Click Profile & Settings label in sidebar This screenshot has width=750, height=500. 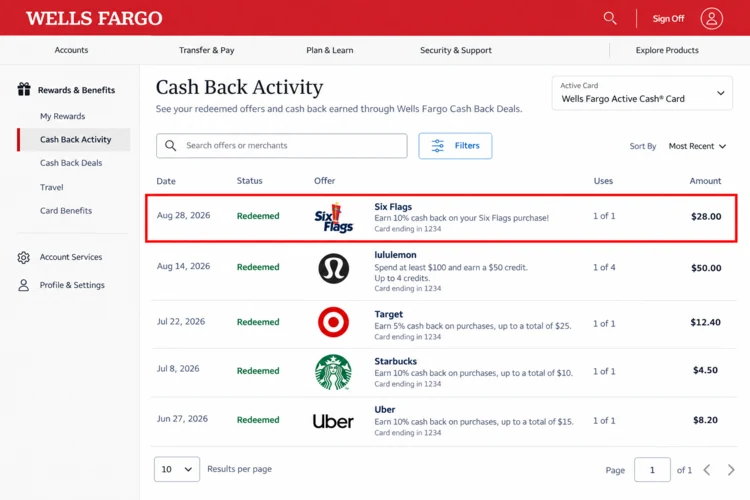[x=72, y=285]
